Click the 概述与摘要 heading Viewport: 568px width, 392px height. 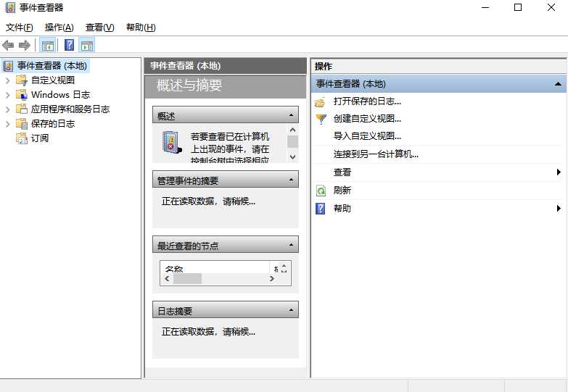[189, 86]
